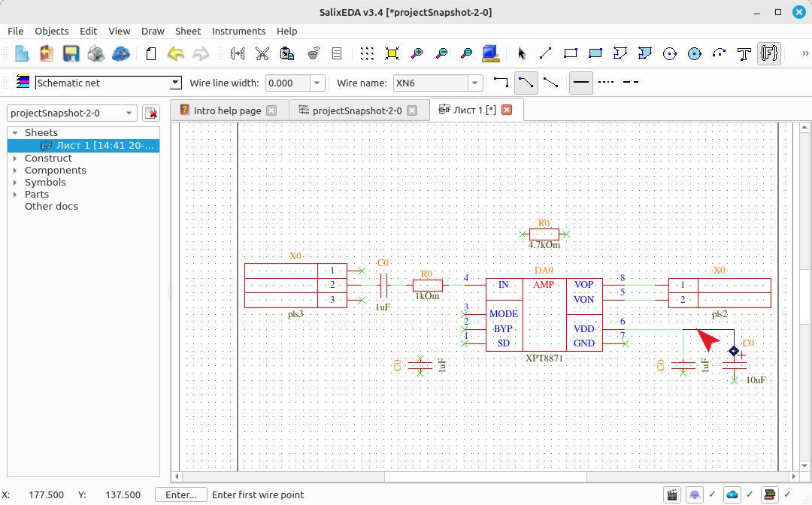Select dashed line style
This screenshot has width=812, height=505.
pyautogui.click(x=631, y=82)
